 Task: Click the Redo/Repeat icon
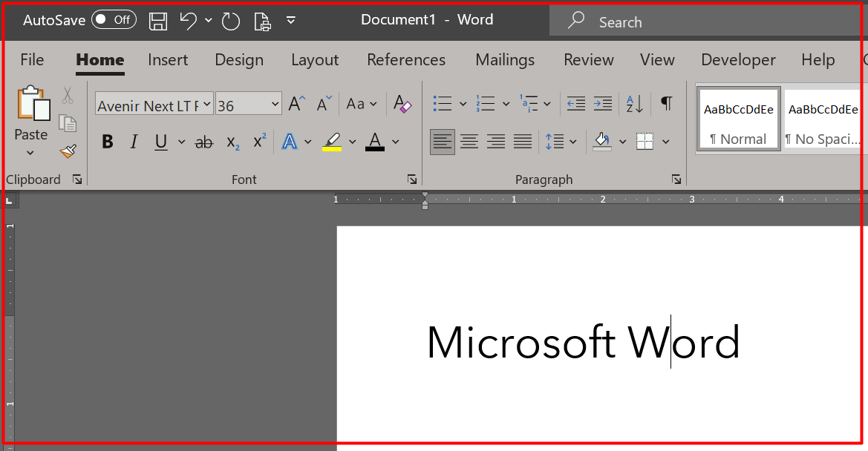click(230, 21)
